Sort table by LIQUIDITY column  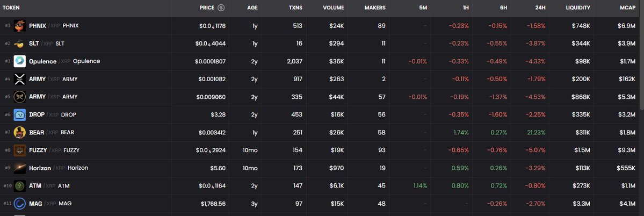pyautogui.click(x=578, y=8)
